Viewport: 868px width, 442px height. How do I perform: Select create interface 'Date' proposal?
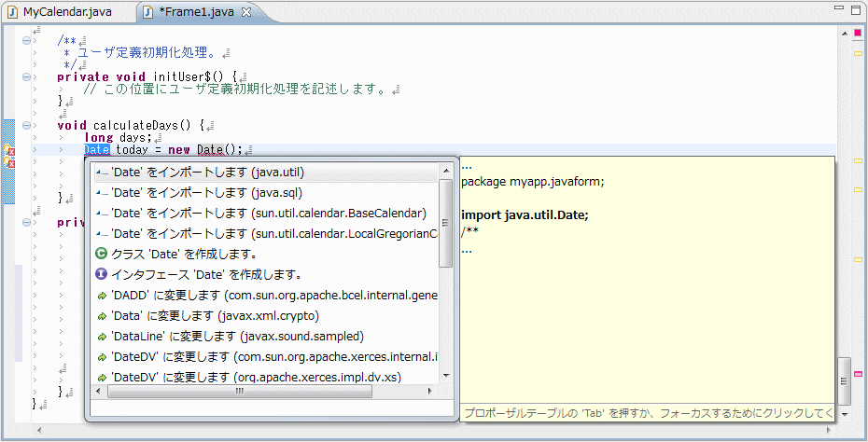coord(267,275)
